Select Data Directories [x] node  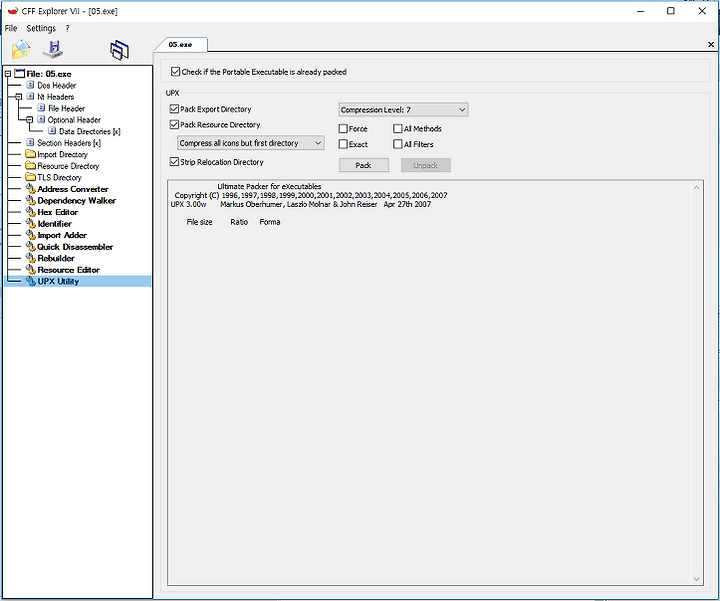tap(90, 131)
